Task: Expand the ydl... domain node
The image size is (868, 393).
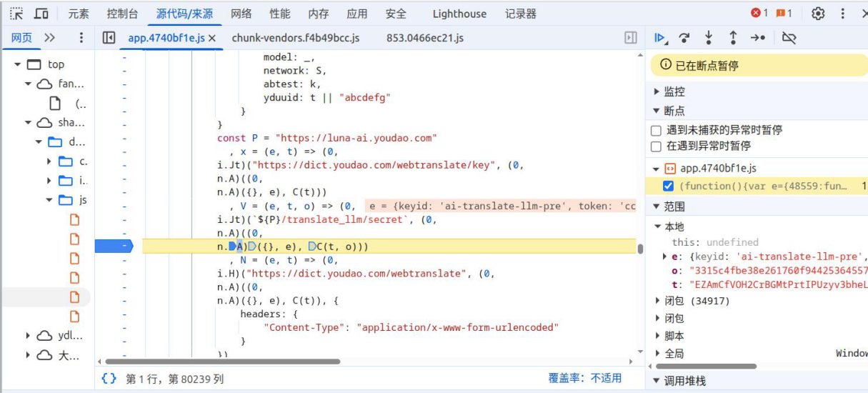Action: pos(29,335)
